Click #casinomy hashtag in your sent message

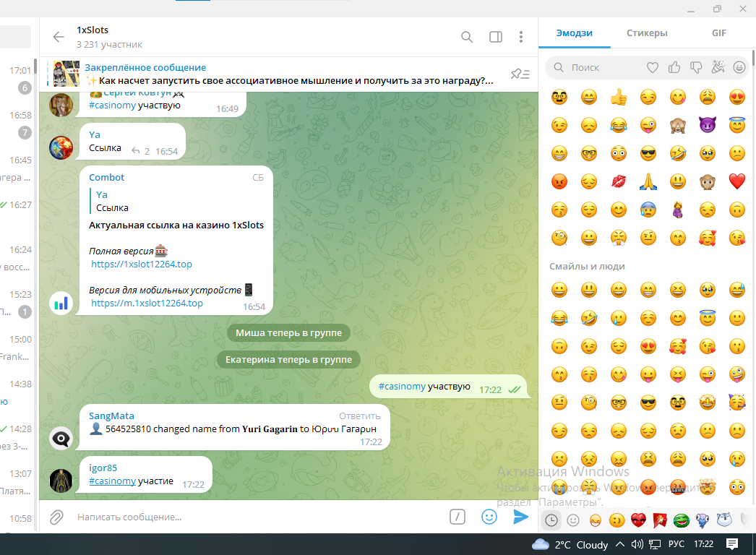point(402,386)
